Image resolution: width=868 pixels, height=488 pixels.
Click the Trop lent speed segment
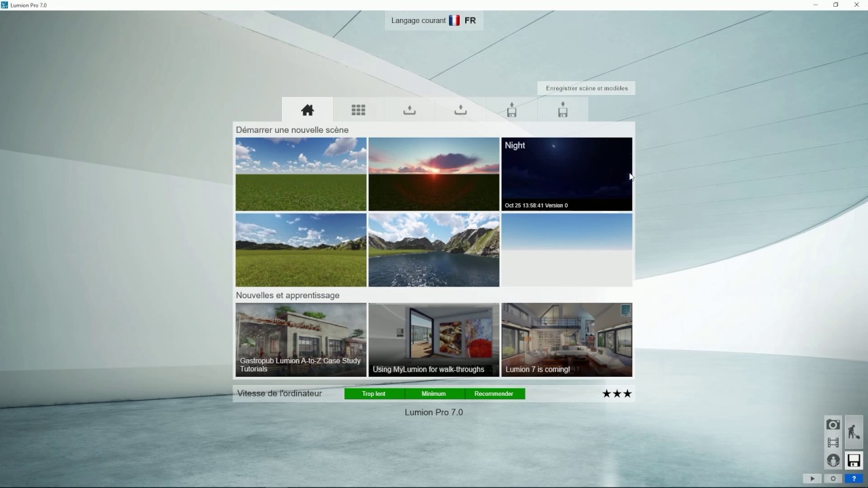[374, 394]
